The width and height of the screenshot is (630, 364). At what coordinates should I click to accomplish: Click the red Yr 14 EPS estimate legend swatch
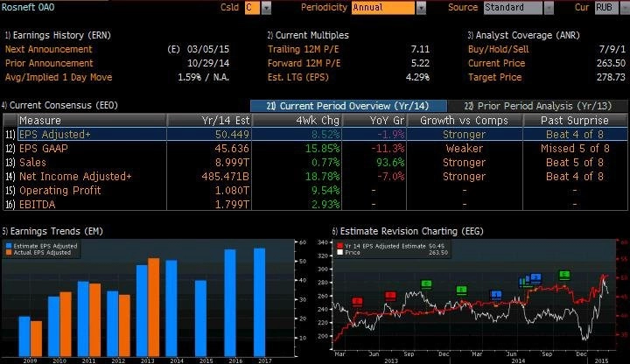point(339,246)
